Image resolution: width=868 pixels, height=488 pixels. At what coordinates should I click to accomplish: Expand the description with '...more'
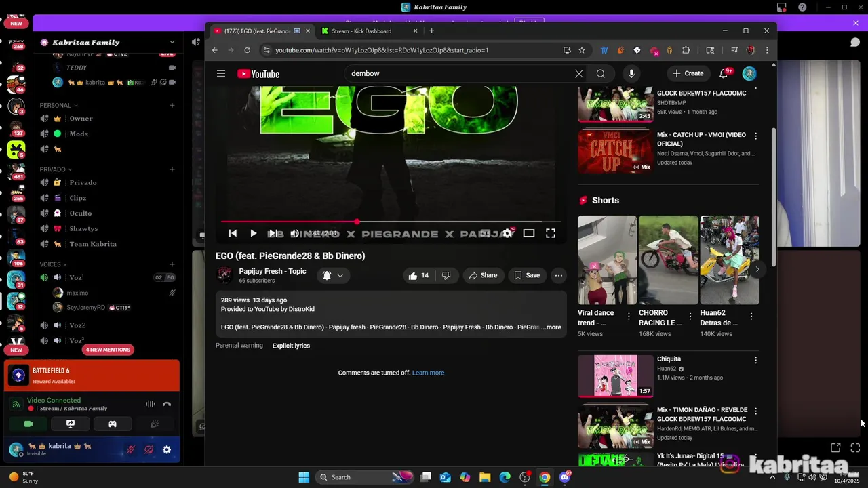tap(552, 327)
